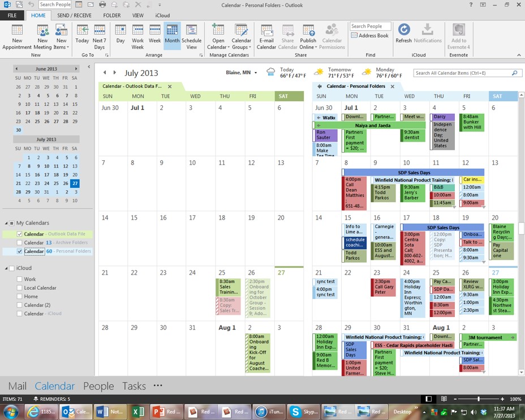Click the zoom out minus button
This screenshot has width=525, height=420.
(x=455, y=399)
